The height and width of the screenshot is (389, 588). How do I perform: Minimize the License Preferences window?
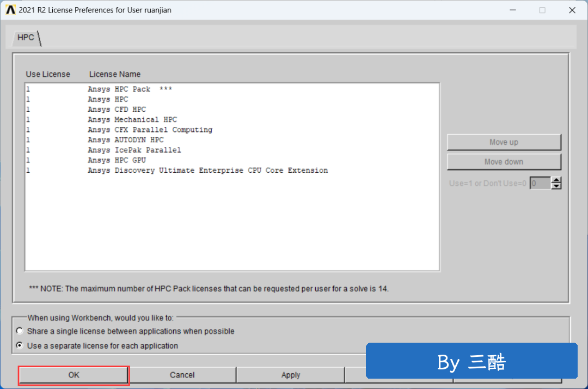coord(513,10)
